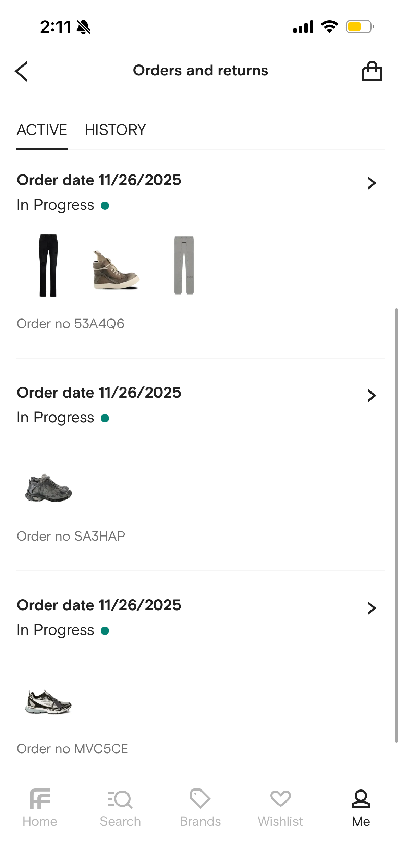
Task: Tap the back arrow icon
Action: click(x=21, y=71)
